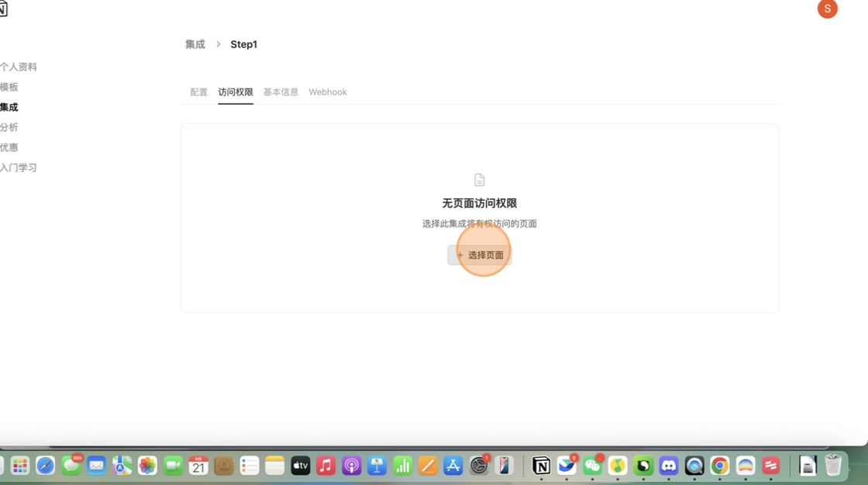
Task: Go back to 集成 via breadcrumb
Action: pyautogui.click(x=195, y=44)
